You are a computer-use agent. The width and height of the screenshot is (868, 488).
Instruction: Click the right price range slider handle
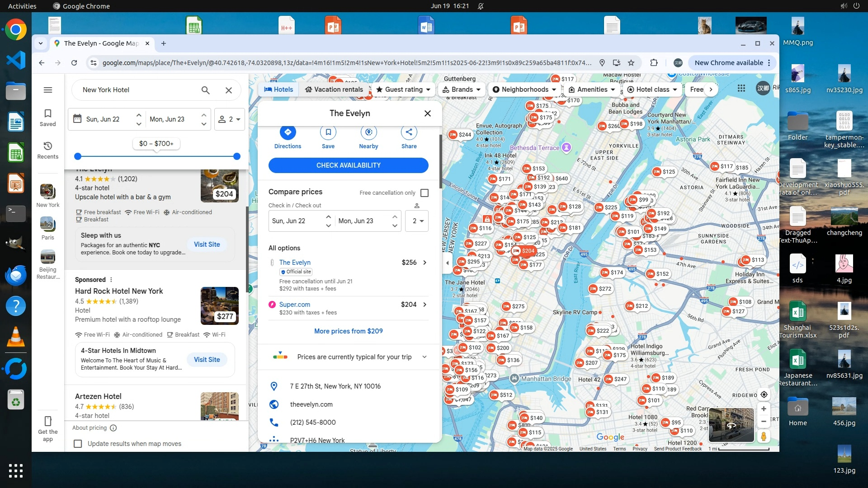click(236, 156)
